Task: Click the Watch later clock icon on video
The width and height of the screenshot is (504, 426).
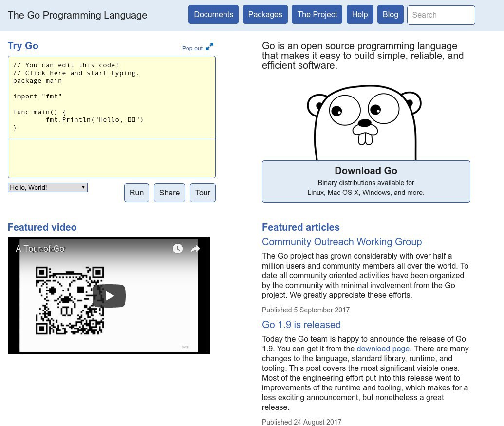Action: (178, 249)
